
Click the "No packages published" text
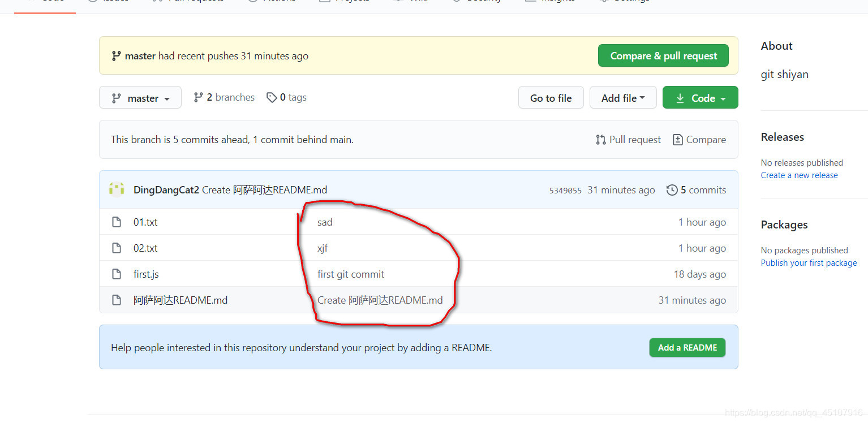[x=805, y=251]
